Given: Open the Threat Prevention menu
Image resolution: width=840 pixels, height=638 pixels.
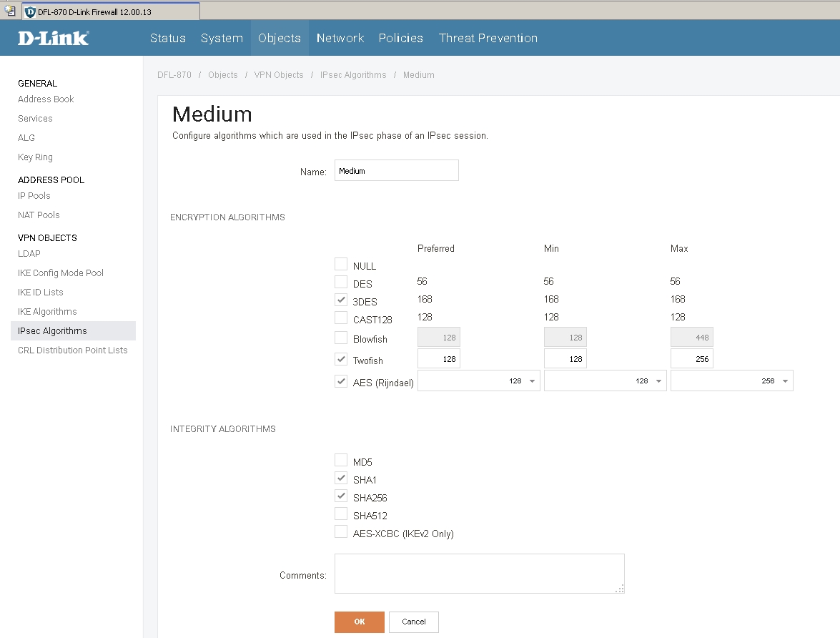Looking at the screenshot, I should click(x=488, y=38).
